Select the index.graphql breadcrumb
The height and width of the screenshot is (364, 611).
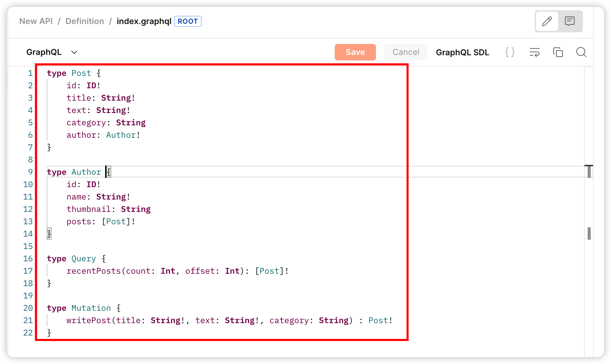[144, 21]
